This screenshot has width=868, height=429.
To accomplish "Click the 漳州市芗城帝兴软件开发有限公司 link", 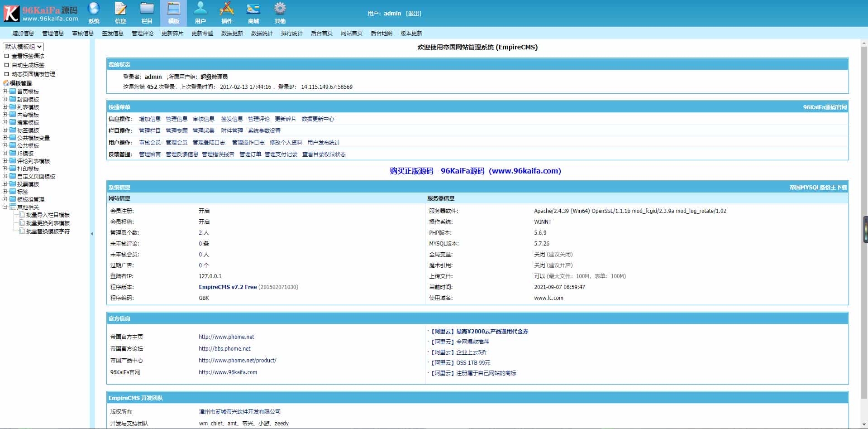I will coord(240,412).
